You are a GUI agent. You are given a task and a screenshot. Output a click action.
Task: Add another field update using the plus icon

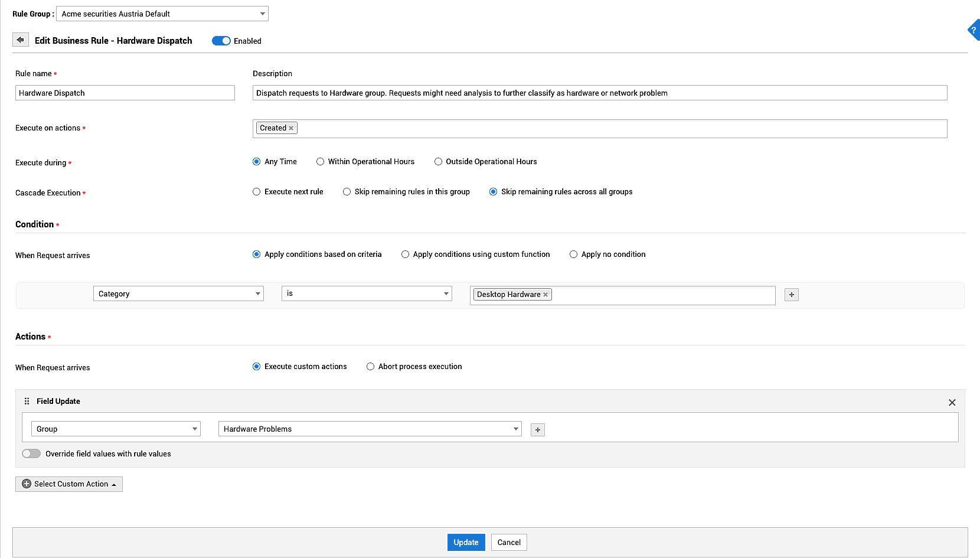click(537, 429)
